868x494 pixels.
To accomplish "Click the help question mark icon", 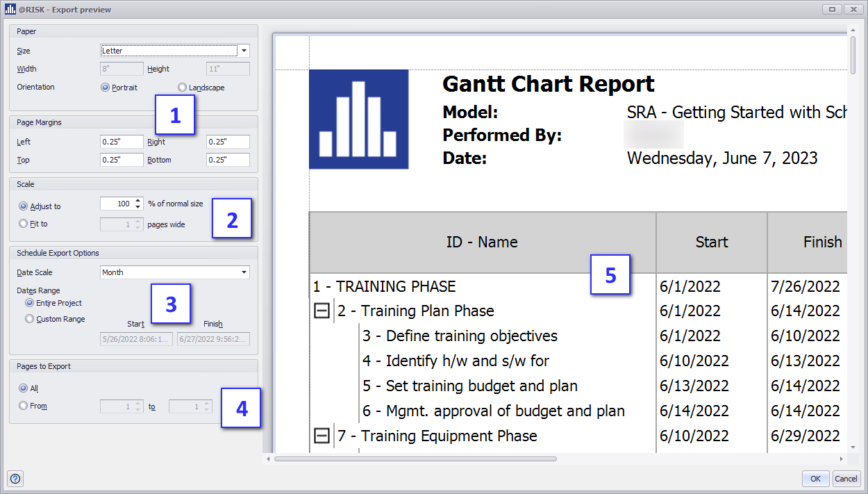I will click(x=15, y=478).
